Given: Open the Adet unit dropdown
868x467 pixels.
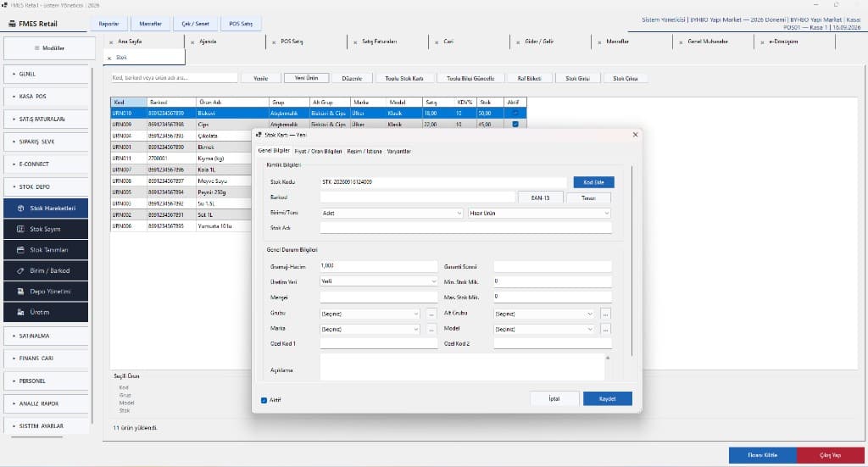Looking at the screenshot, I should click(x=392, y=213).
